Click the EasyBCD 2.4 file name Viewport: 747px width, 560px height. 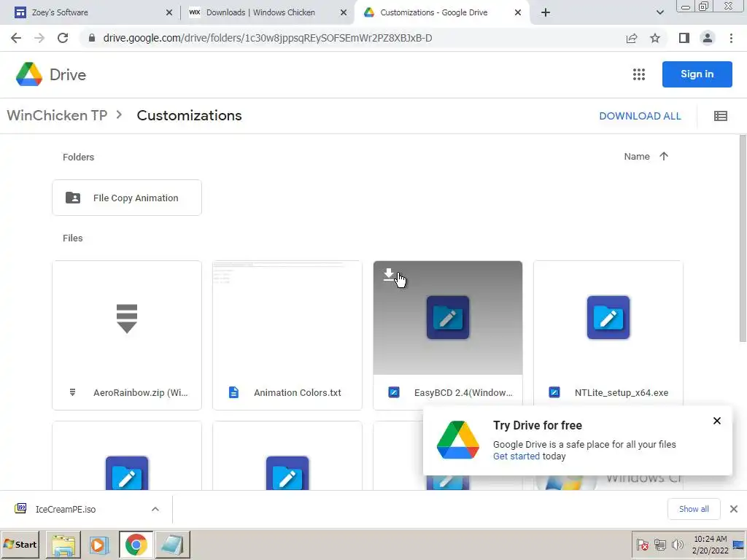[463, 392]
